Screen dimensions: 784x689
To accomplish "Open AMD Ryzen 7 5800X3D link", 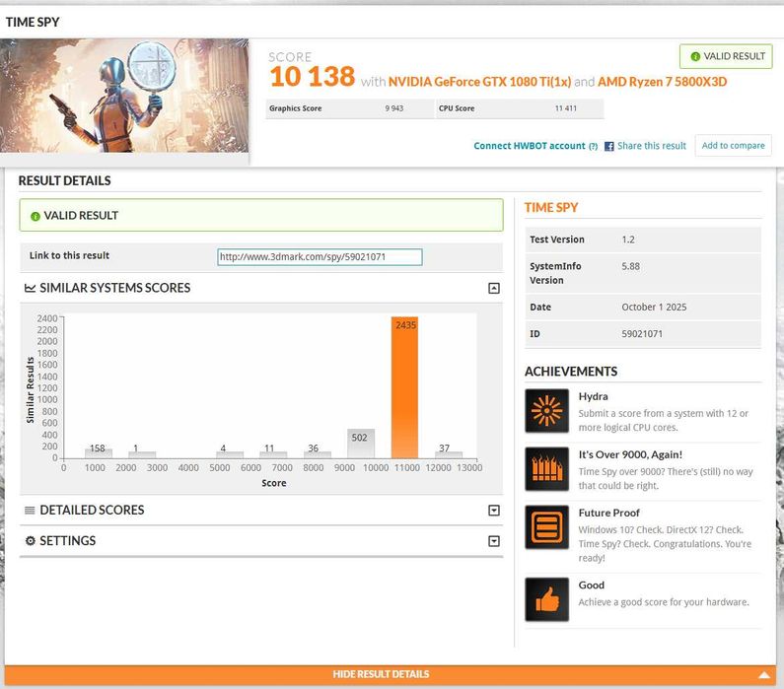I will tap(662, 82).
